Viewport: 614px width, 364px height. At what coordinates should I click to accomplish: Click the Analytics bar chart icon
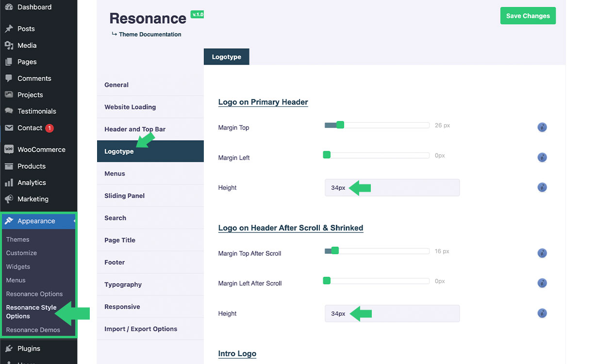[x=9, y=182]
